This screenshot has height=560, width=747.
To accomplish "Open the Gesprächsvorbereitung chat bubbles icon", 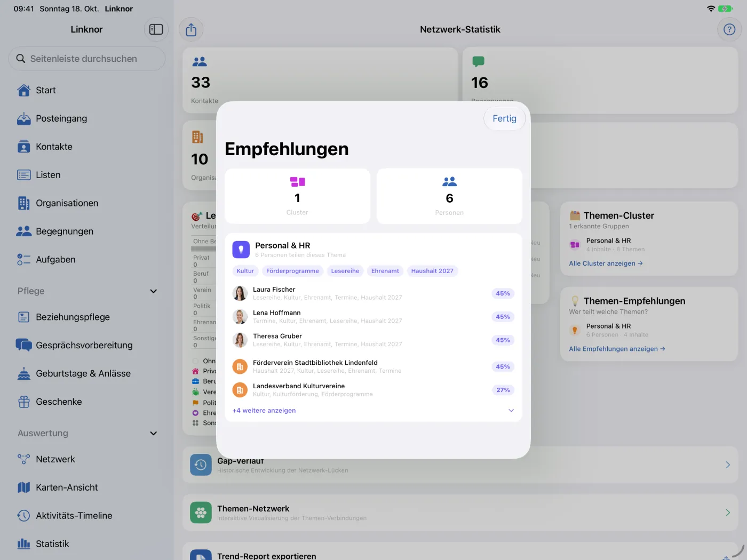I will [24, 345].
